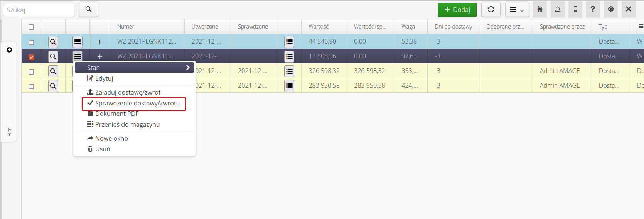
Task: Open notifications bell icon
Action: 558,9
